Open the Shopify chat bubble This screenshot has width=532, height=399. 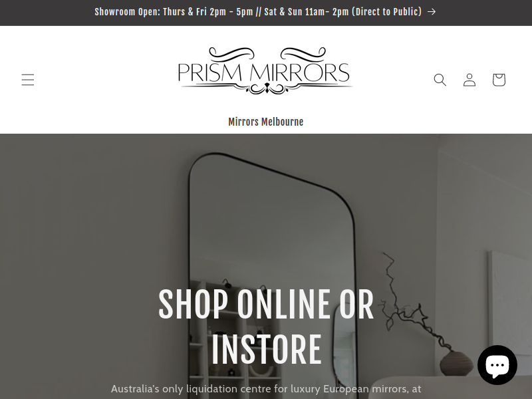point(497,365)
